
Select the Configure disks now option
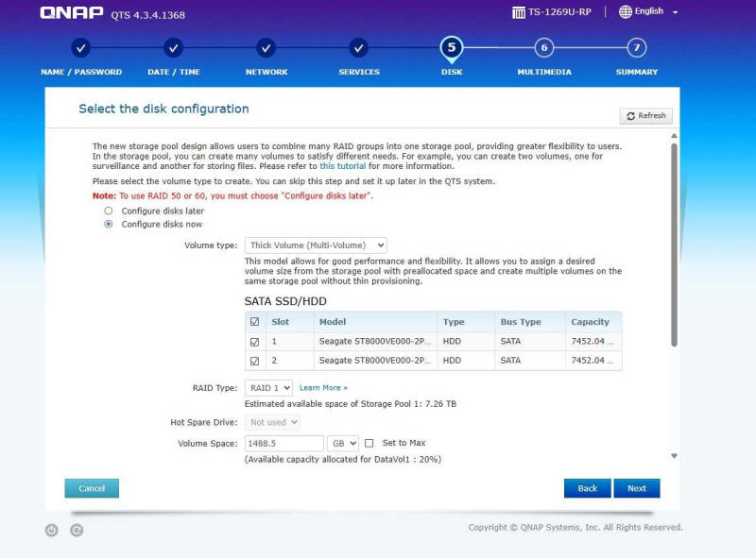click(109, 224)
